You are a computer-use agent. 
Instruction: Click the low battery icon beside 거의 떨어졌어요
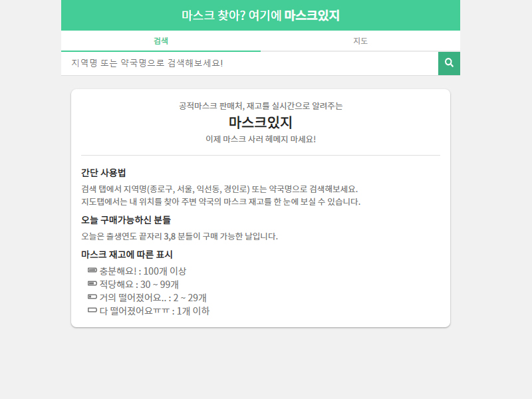click(x=92, y=297)
